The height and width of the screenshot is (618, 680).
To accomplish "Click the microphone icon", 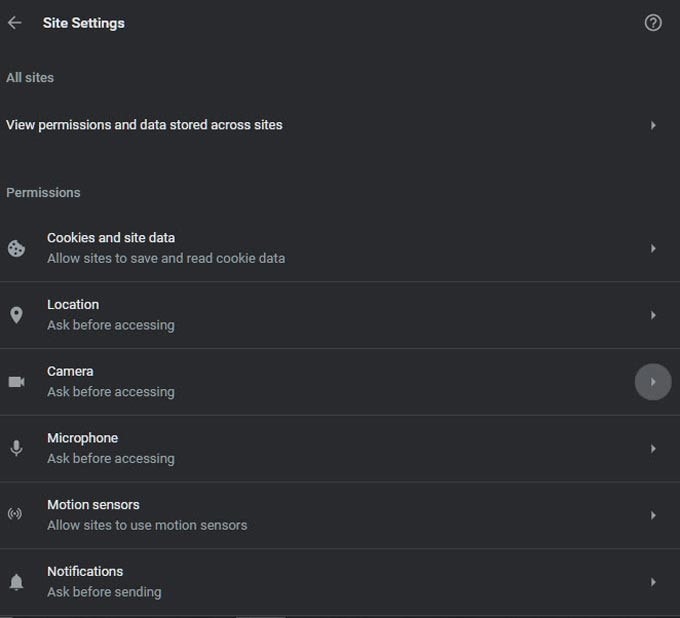I will [x=16, y=448].
